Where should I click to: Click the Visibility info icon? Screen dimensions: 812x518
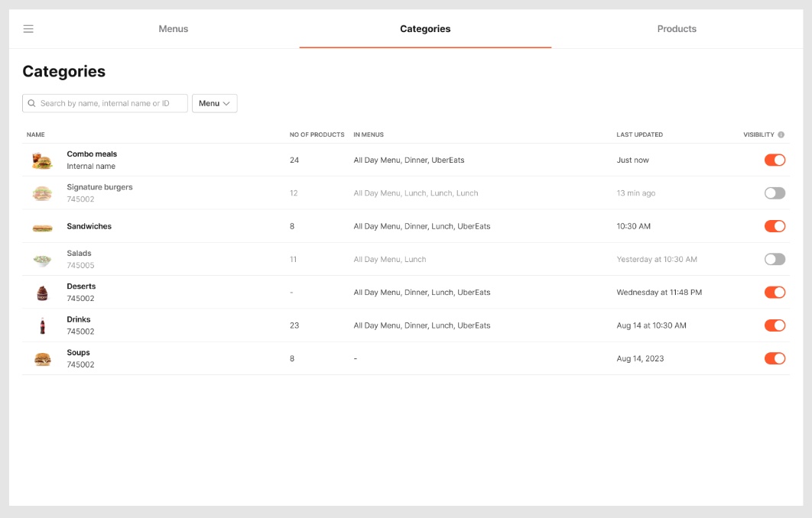click(781, 134)
